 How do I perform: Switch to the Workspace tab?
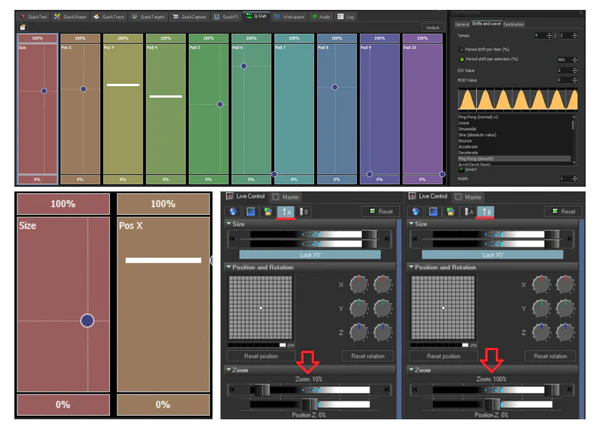click(x=293, y=17)
